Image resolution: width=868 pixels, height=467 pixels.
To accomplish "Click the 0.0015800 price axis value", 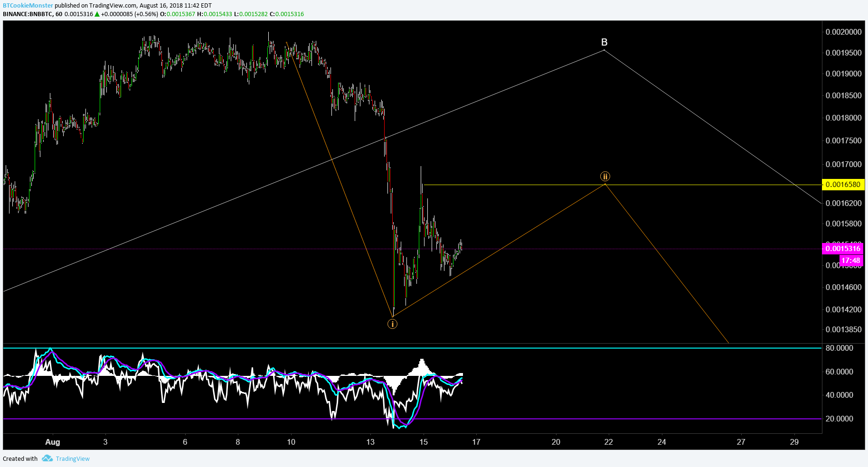I will point(843,224).
